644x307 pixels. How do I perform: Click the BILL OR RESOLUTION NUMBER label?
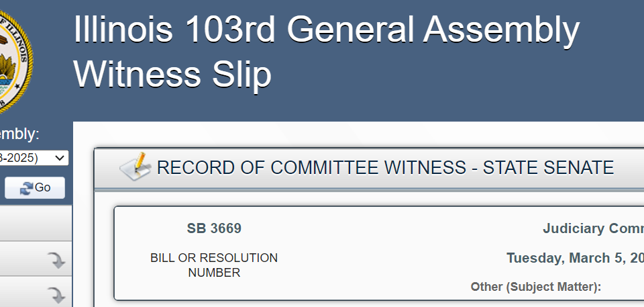click(214, 265)
